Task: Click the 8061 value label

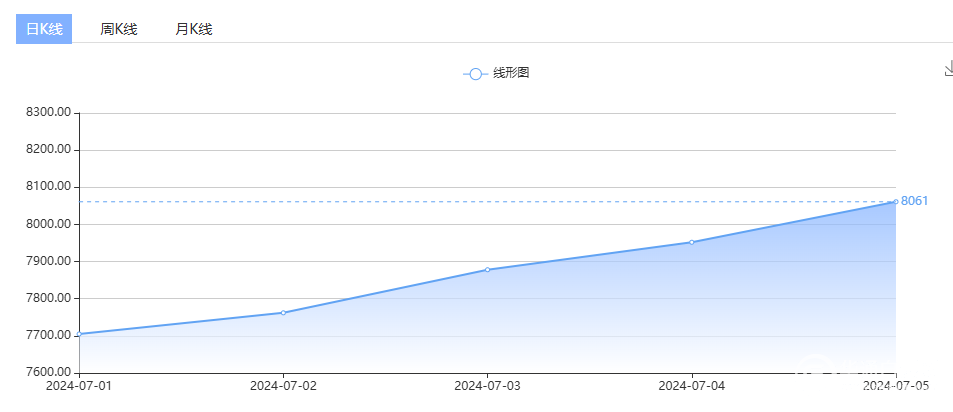Action: pos(914,201)
